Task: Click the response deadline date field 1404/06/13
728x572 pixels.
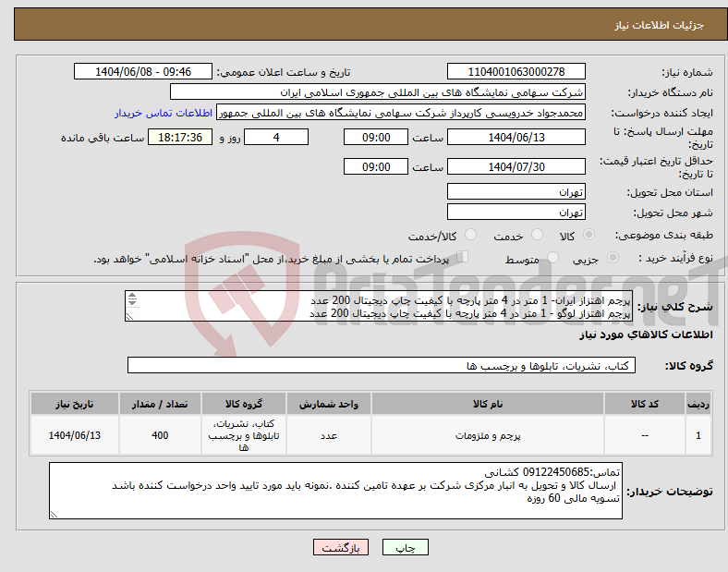Action: click(x=516, y=137)
